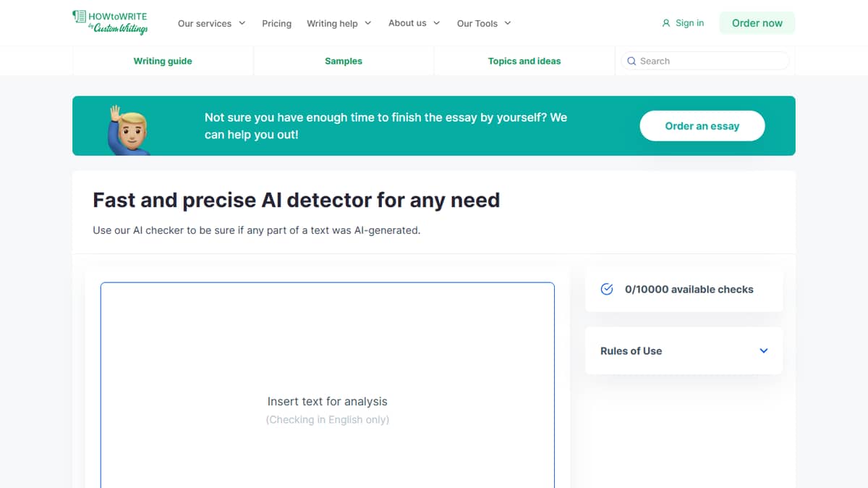868x488 pixels.
Task: Expand the Writing help dropdown
Action: coord(339,23)
